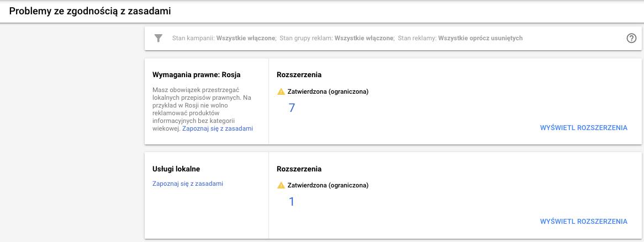Open the count 7 of limited extensions
Viewport: 644px width, 242px height.
tap(292, 108)
